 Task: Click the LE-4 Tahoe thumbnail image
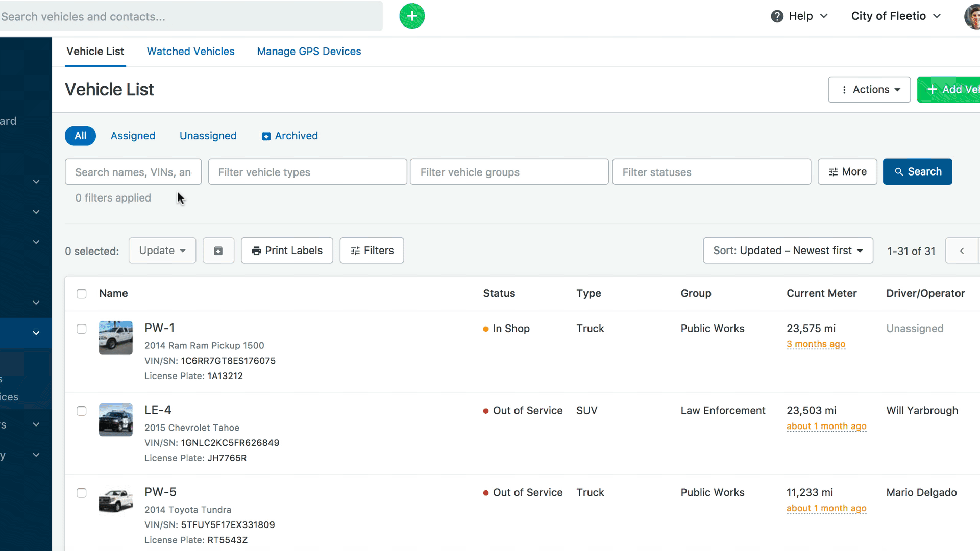116,420
